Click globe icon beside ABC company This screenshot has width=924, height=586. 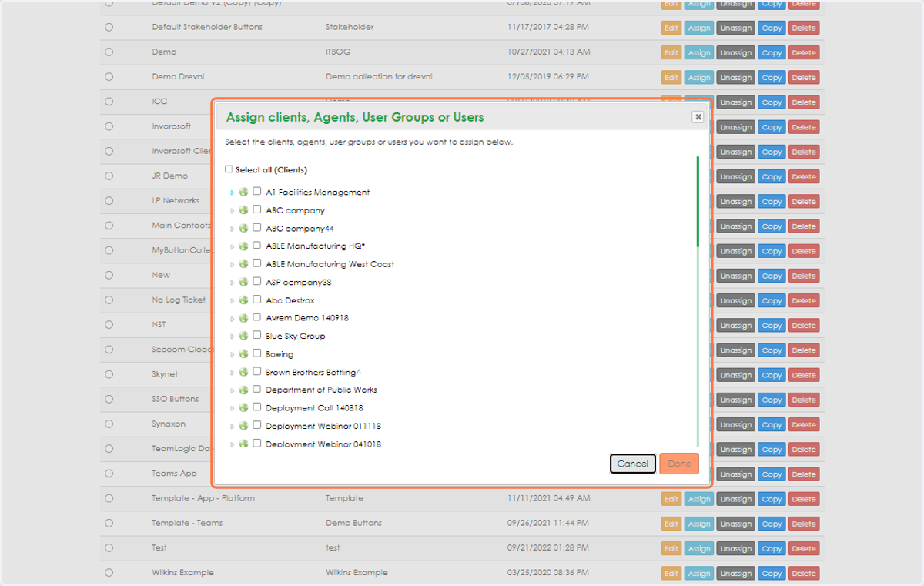coord(244,209)
